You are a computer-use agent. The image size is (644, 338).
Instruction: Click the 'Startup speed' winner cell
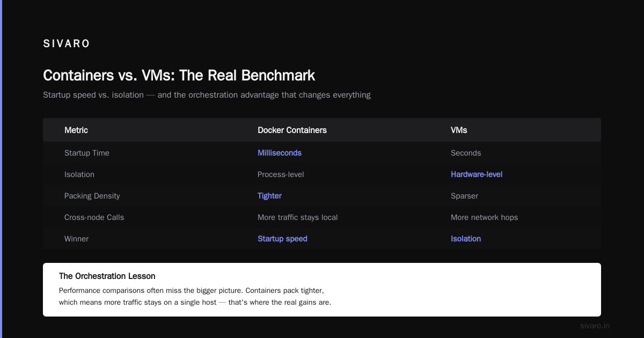point(282,239)
